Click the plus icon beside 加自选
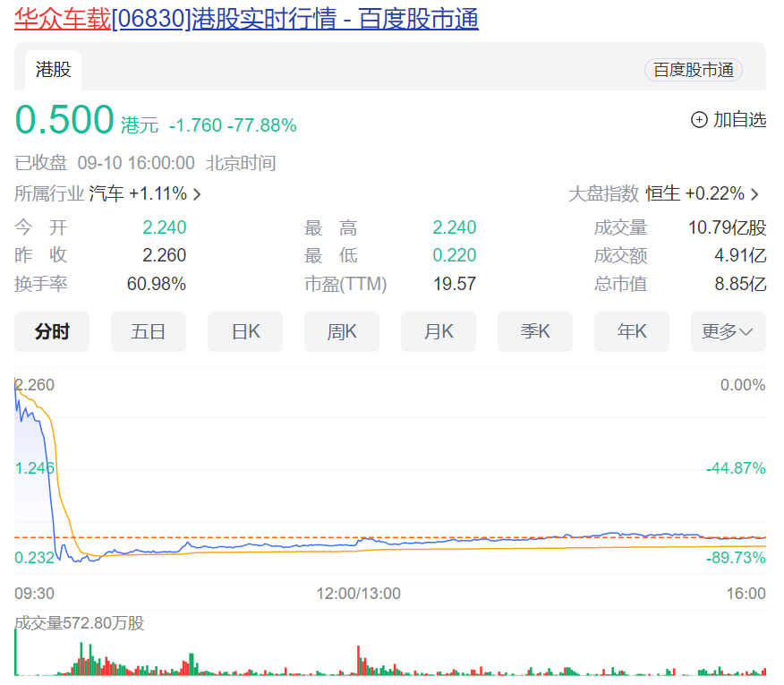 click(699, 120)
